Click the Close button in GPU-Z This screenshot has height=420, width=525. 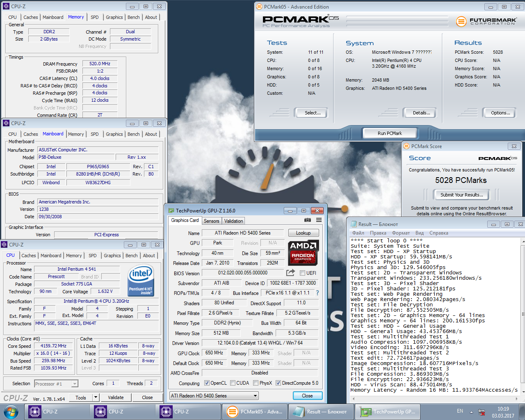point(307,396)
